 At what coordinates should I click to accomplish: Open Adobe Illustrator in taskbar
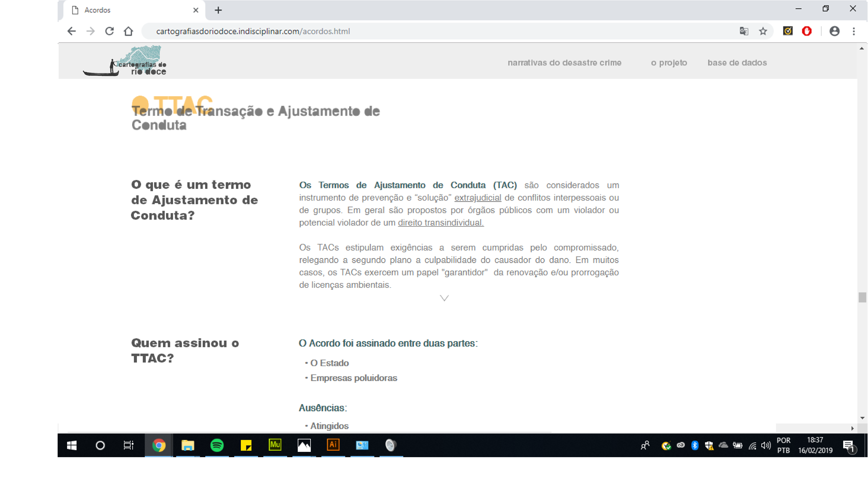tap(333, 445)
